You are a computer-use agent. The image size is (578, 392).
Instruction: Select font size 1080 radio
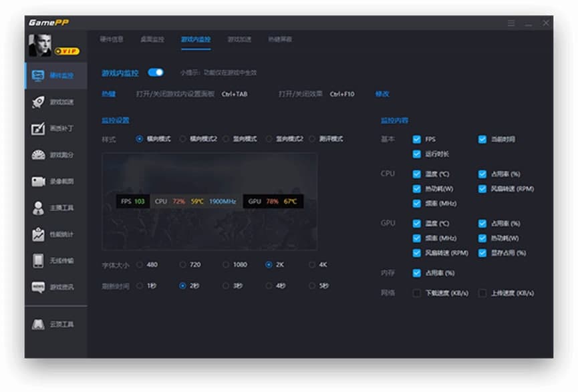226,264
